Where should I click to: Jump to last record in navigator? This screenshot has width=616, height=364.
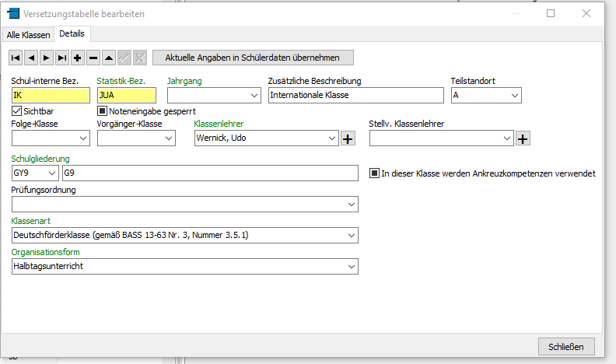62,58
